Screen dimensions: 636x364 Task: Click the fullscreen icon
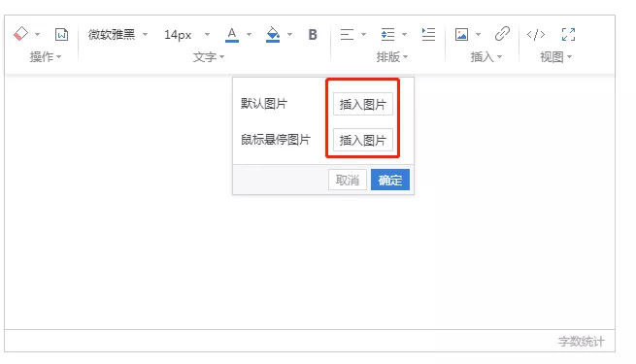pos(568,34)
